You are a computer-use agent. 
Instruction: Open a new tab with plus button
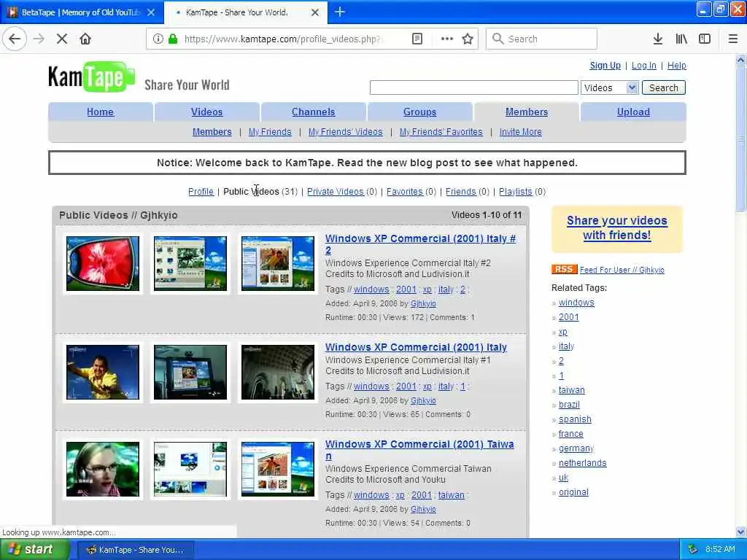coord(340,12)
